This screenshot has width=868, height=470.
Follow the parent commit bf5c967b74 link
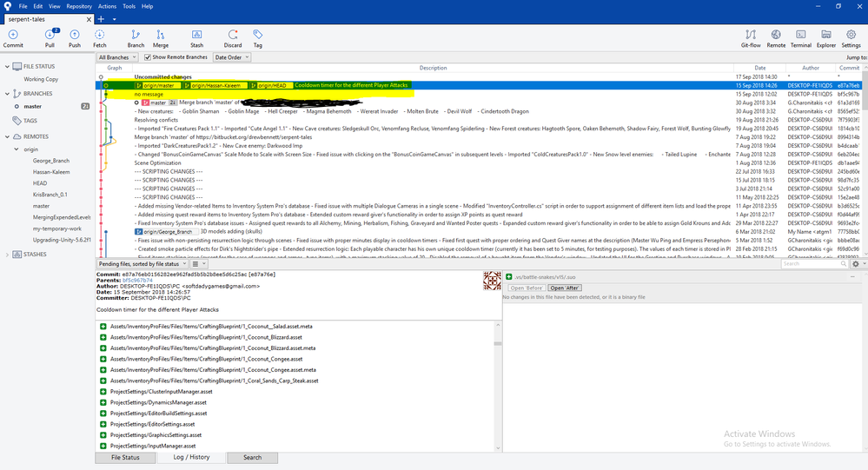pyautogui.click(x=137, y=280)
